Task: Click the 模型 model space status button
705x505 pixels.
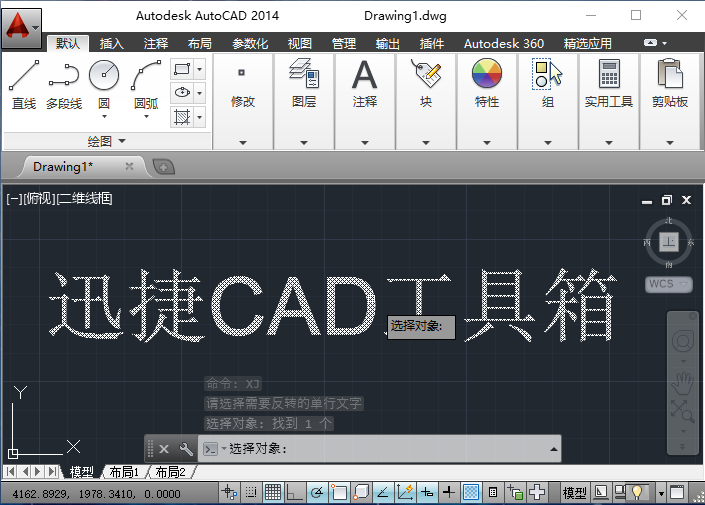Action: pos(574,493)
